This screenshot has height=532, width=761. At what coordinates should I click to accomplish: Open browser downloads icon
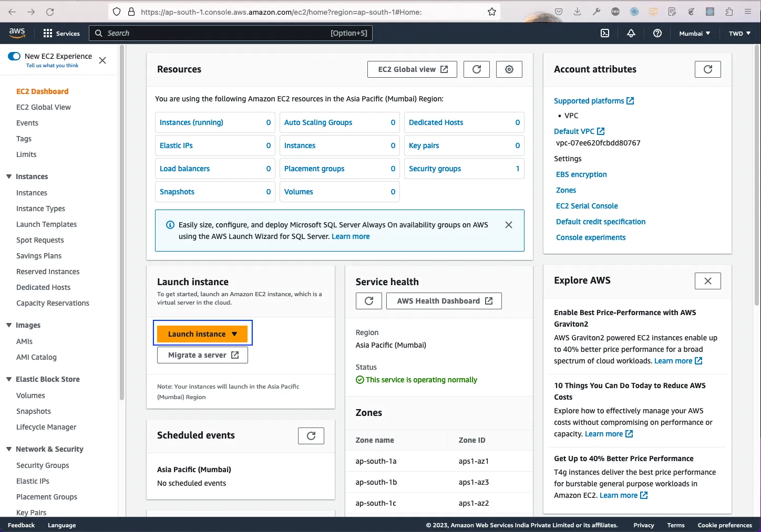point(578,12)
